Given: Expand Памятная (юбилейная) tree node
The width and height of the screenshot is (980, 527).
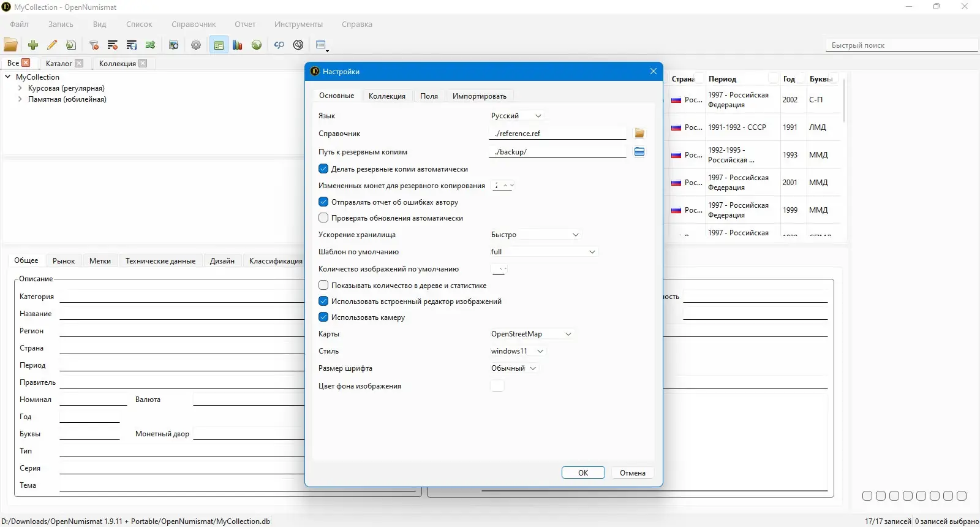Looking at the screenshot, I should click(x=20, y=99).
